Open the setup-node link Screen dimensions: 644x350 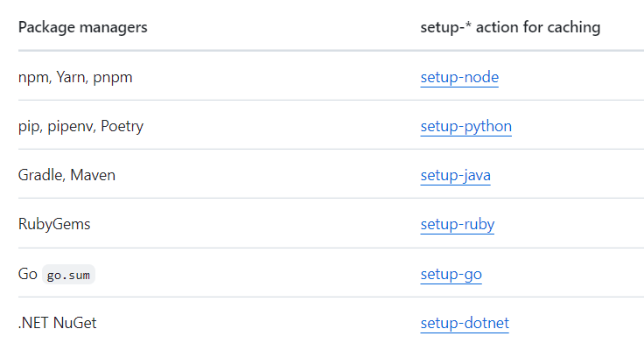(x=459, y=77)
